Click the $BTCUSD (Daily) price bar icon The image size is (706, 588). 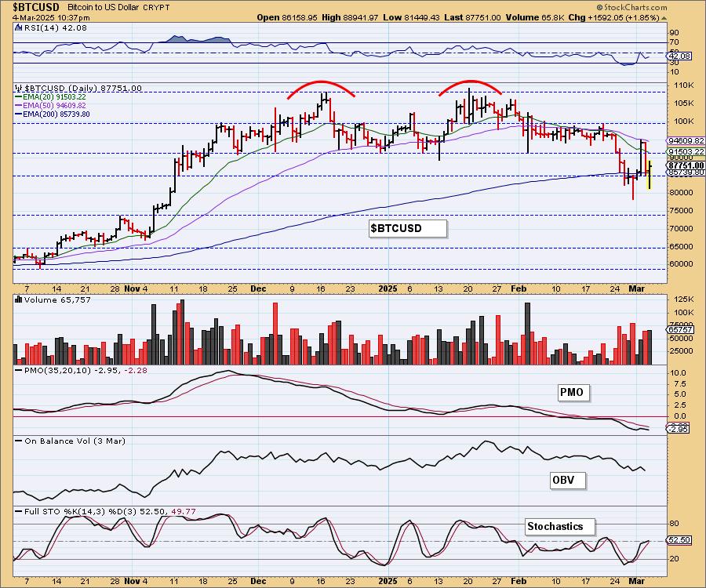tap(18, 88)
